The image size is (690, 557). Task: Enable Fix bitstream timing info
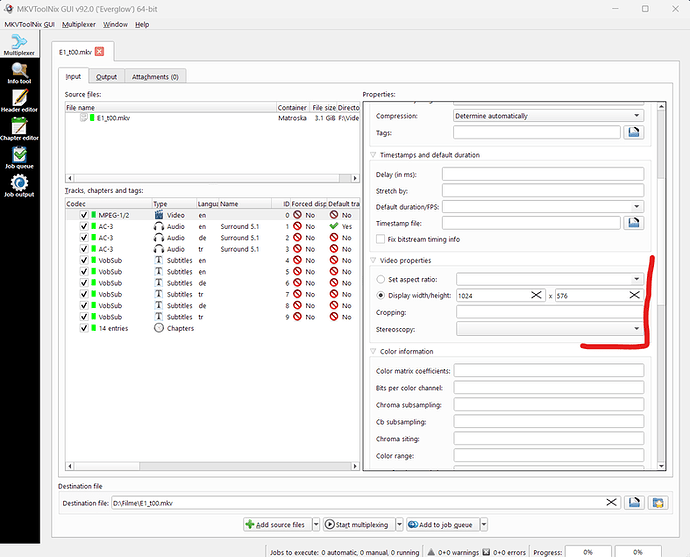[380, 239]
